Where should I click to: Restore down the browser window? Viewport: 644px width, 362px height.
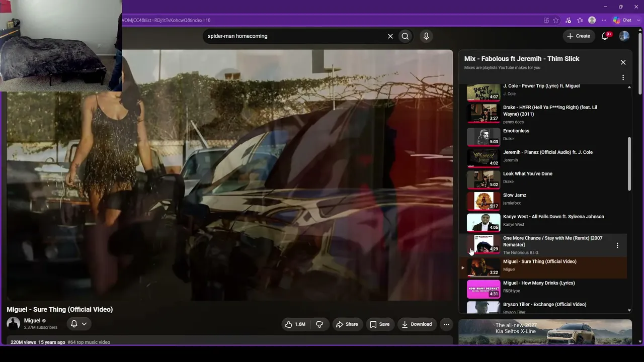620,7
